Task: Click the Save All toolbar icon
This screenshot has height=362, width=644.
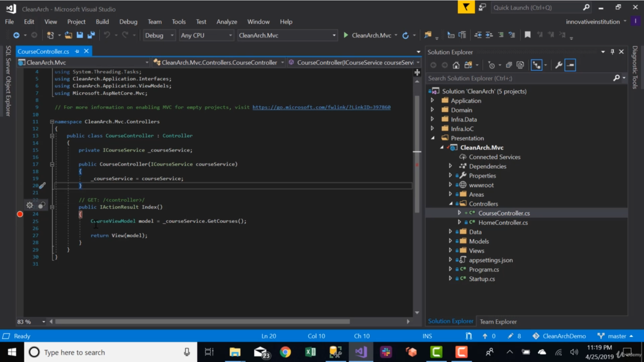Action: click(x=91, y=35)
